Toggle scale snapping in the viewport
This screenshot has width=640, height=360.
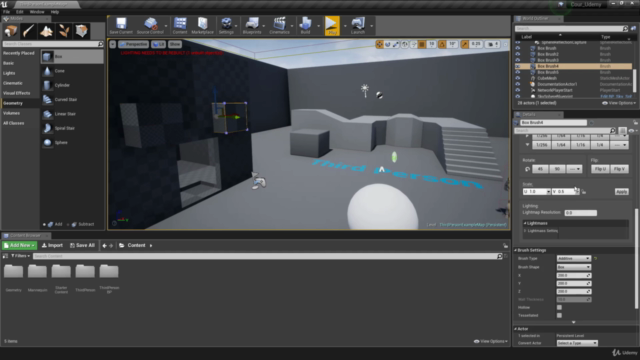(464, 44)
